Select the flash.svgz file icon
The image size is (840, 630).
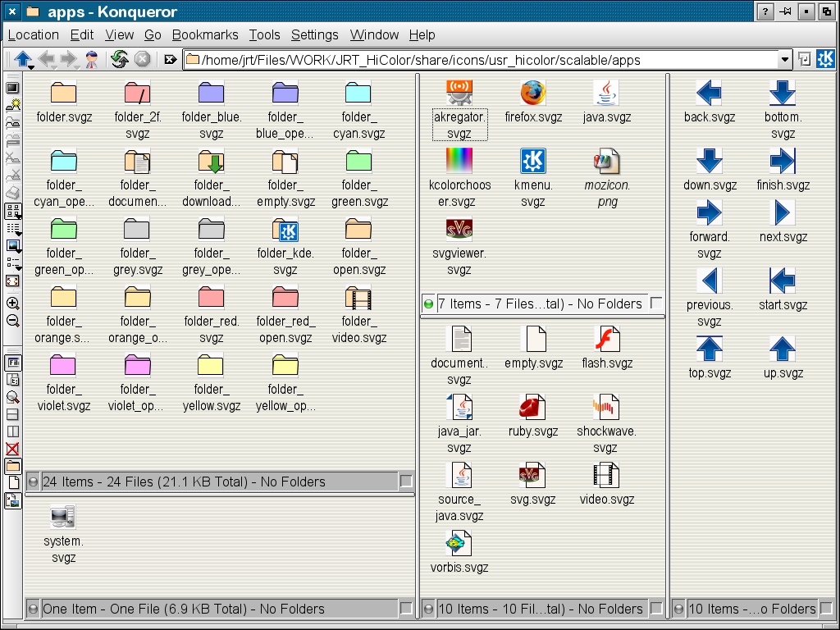[x=607, y=339]
